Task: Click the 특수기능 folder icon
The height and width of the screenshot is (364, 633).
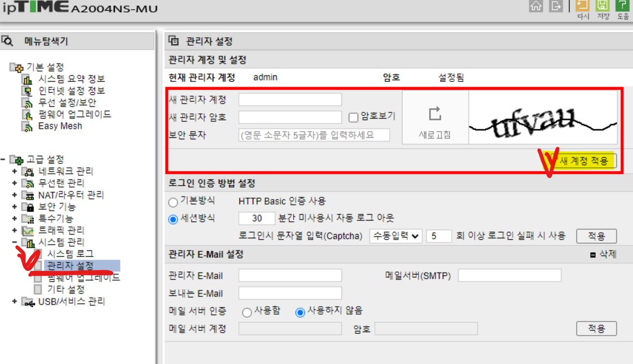Action: pos(28,219)
